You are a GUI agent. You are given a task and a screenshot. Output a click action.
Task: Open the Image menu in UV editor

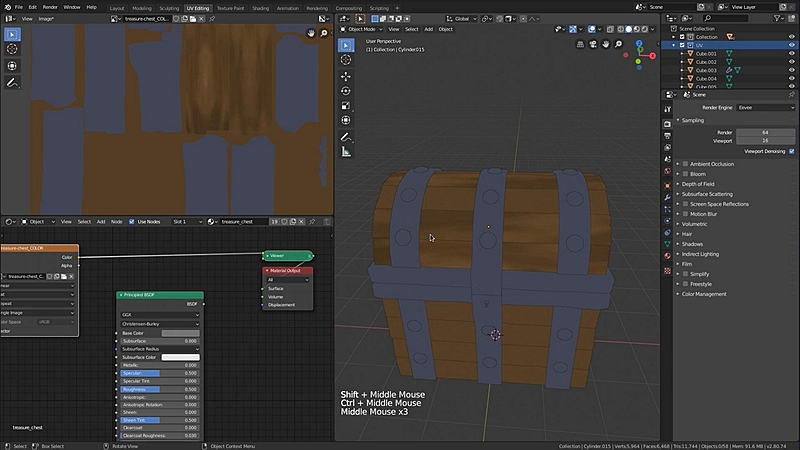pos(46,19)
